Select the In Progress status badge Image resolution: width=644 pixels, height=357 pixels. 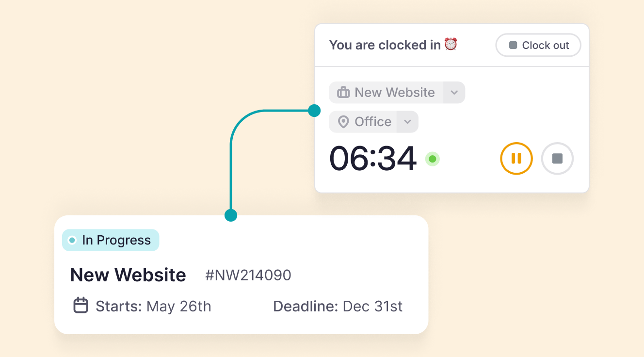[111, 240]
